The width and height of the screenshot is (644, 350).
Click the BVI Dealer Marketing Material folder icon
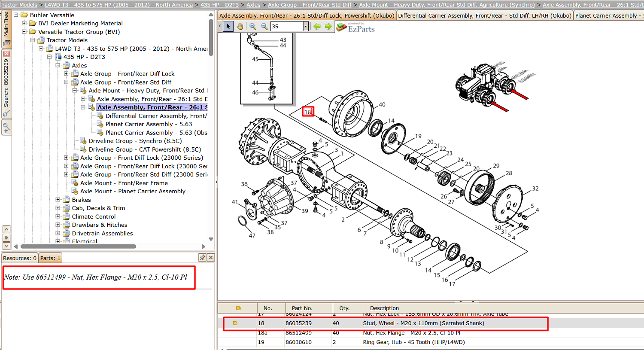click(33, 24)
